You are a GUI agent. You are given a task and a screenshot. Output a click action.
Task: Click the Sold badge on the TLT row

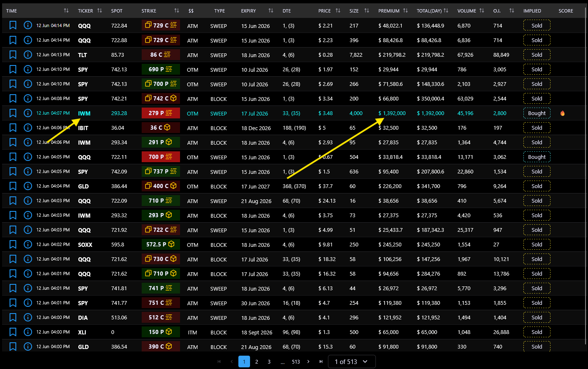537,55
